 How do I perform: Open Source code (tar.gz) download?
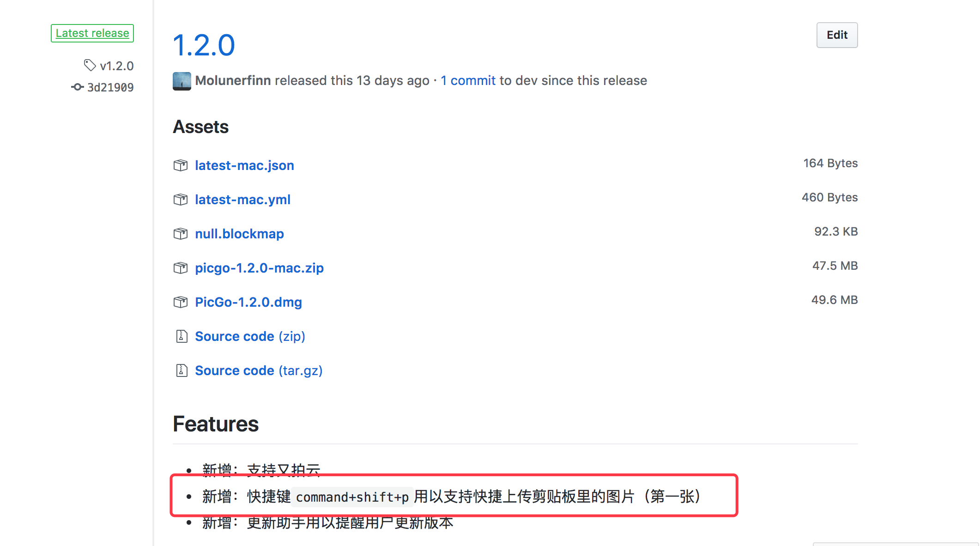259,370
